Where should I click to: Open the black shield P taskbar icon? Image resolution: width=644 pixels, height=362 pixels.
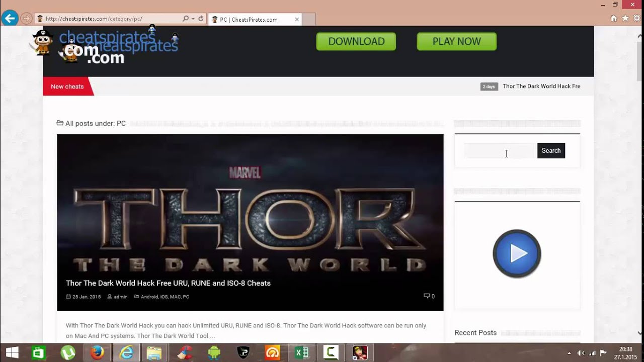tap(243, 352)
